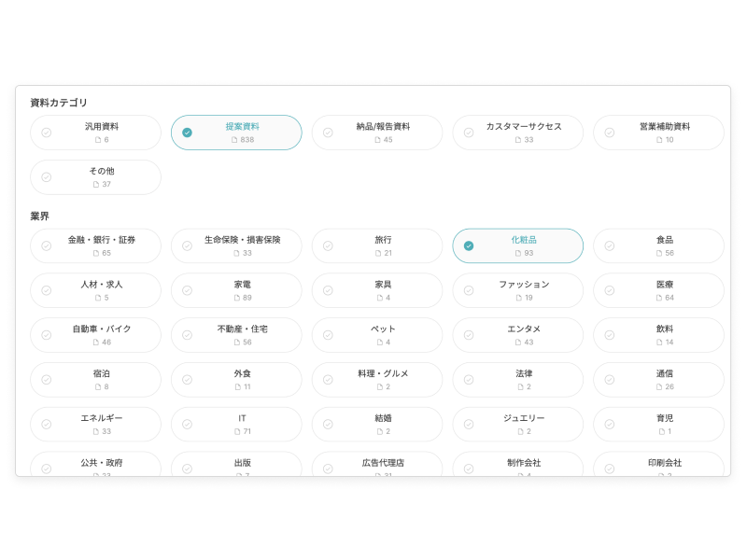Enable the ファッション industry filter

pos(517,290)
